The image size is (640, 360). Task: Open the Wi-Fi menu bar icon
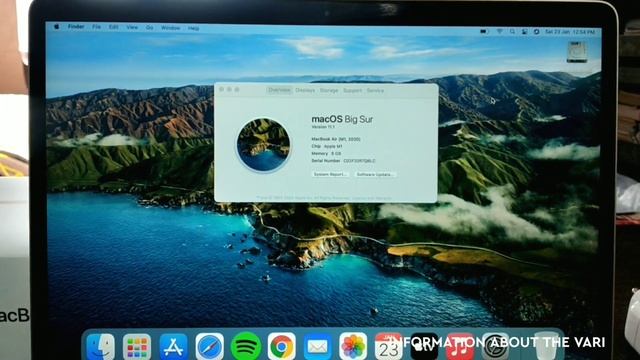[499, 31]
